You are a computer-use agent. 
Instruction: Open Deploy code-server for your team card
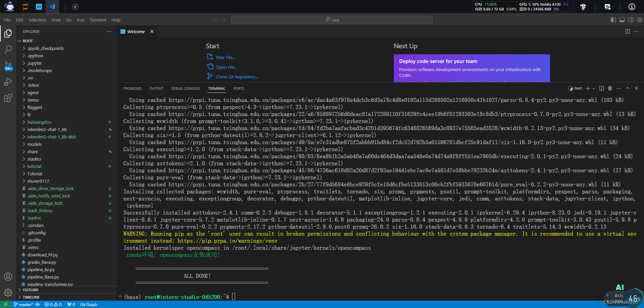pos(472,68)
